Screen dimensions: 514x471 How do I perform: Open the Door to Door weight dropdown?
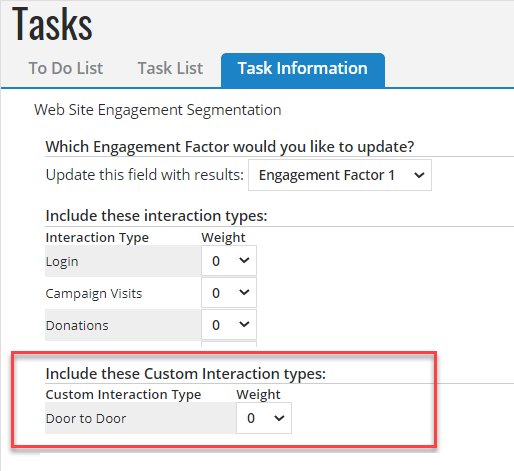264,418
